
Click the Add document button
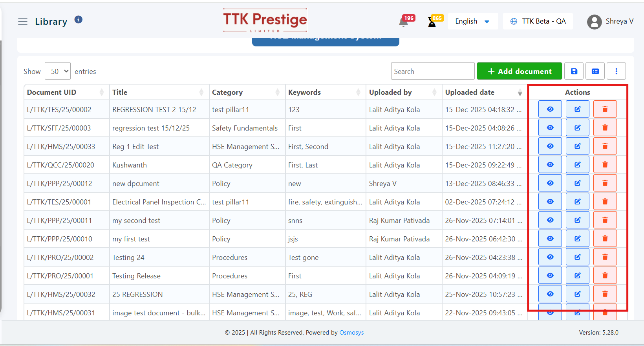pyautogui.click(x=519, y=71)
